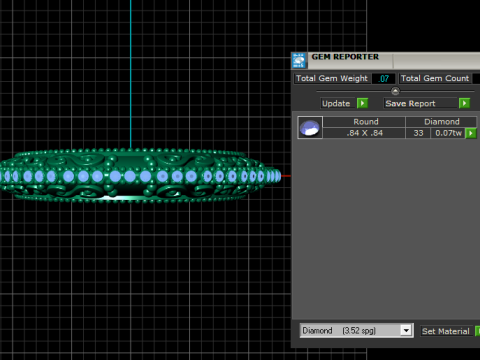Viewport: 480px width, 360px height.
Task: Click the Diamond material cell
Action: (x=441, y=122)
